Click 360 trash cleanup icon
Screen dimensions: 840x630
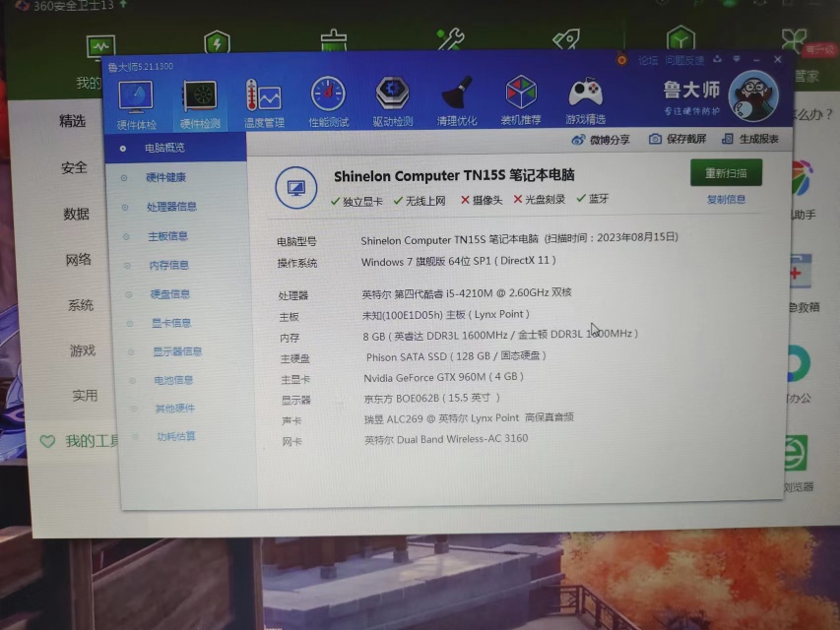(333, 40)
